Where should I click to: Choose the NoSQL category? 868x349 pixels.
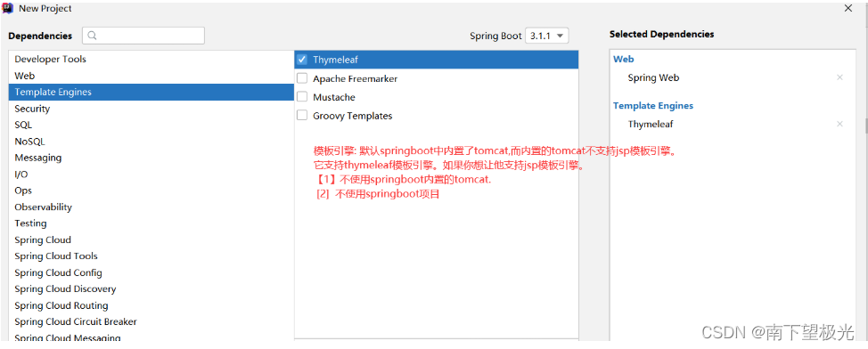[151, 141]
